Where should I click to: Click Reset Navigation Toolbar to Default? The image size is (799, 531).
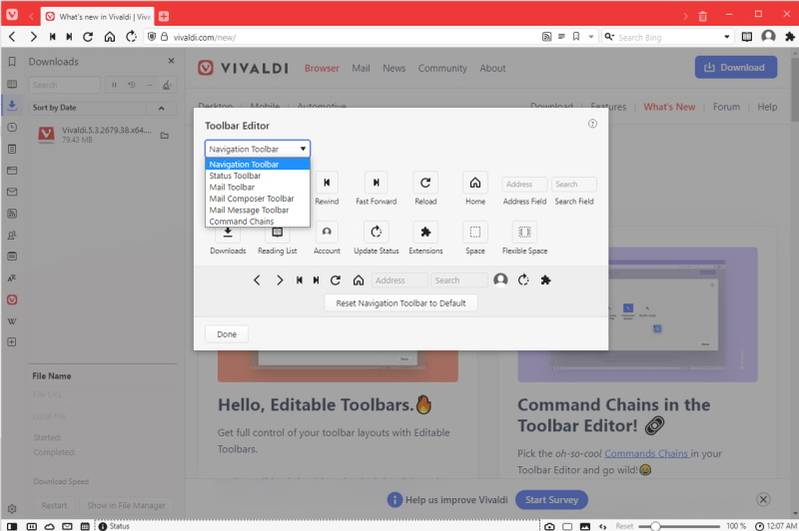[x=401, y=303]
